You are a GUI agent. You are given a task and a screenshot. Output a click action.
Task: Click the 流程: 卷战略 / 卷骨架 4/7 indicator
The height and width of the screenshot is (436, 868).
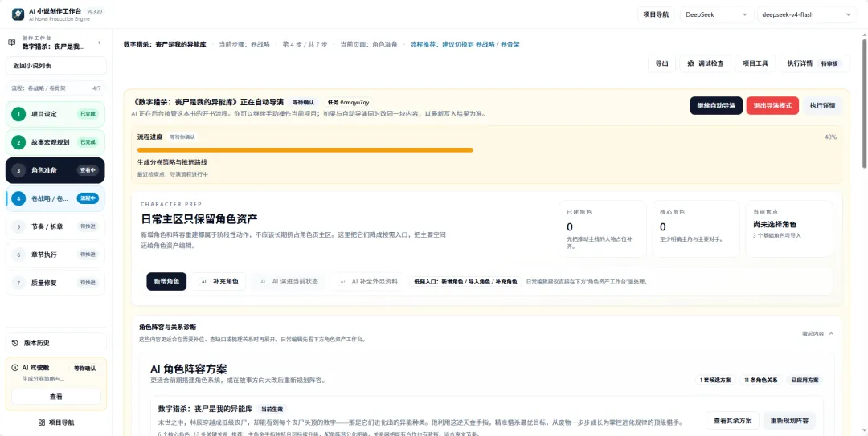[56, 88]
